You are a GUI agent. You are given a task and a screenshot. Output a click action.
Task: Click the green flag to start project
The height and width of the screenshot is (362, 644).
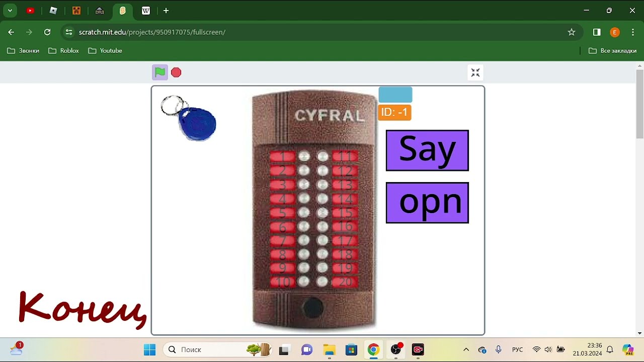click(160, 72)
